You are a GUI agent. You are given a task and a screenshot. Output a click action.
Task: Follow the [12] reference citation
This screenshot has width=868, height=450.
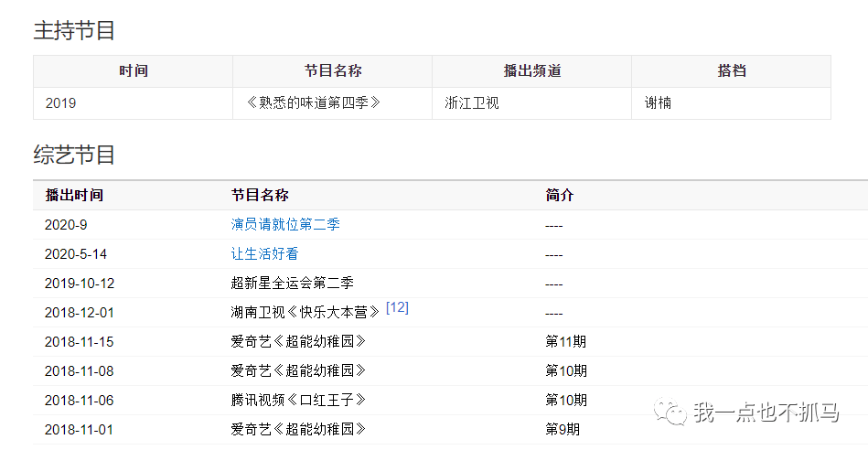coord(397,307)
